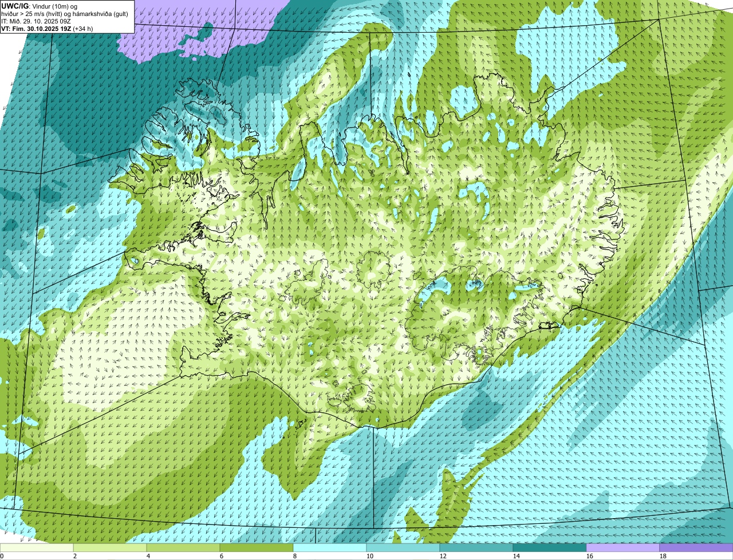Click the scale label '18'
733x560 pixels.
663,556
